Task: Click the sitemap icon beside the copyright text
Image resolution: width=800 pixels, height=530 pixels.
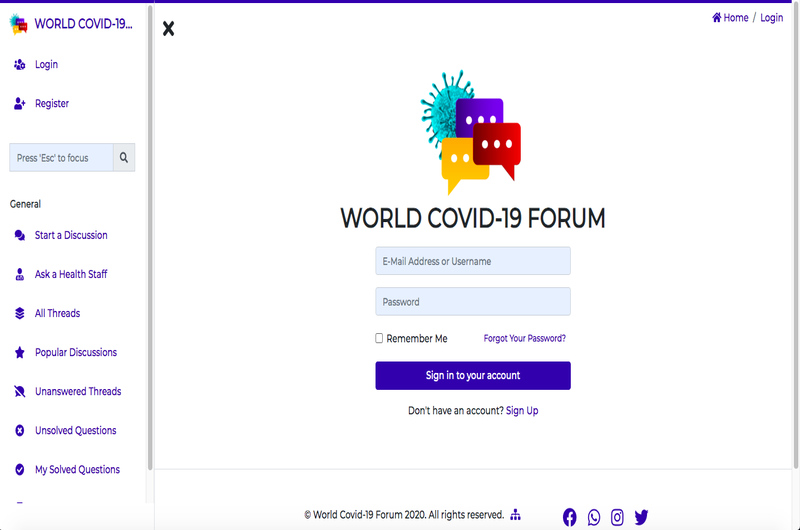Action: click(x=516, y=515)
